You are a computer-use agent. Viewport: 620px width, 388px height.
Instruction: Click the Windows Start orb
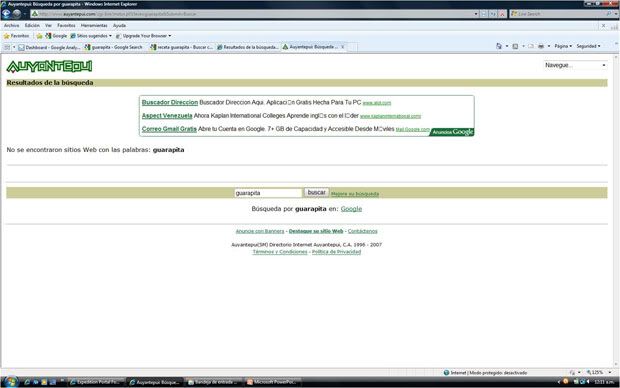pyautogui.click(x=10, y=382)
